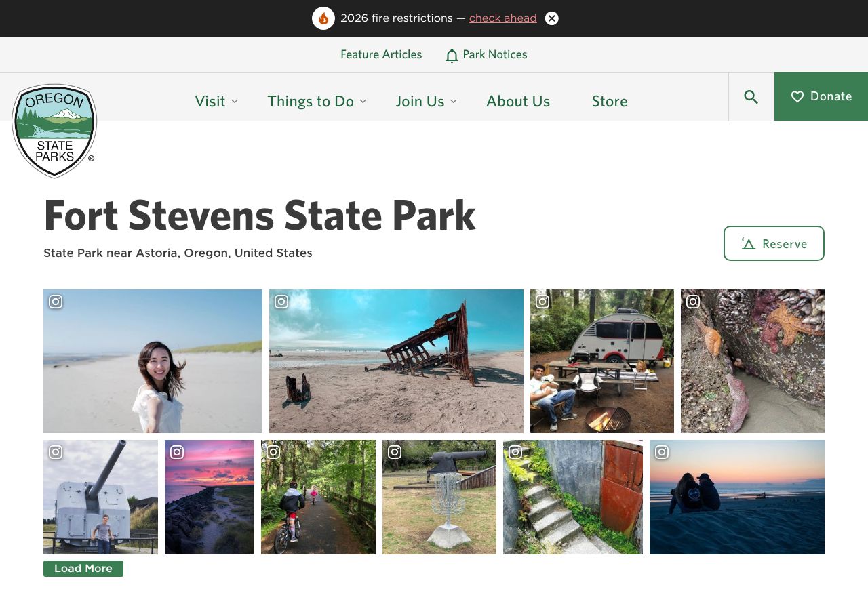Screen dimensions: 868x610
Task: Go to the Oregon State Parks logo home
Action: pyautogui.click(x=54, y=131)
